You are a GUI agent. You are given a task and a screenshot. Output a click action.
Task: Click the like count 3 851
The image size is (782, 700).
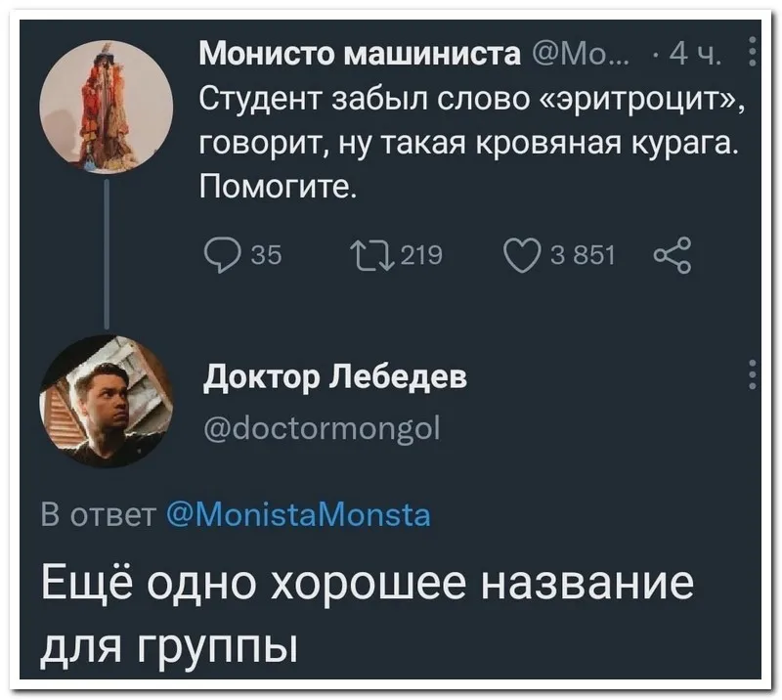(x=583, y=256)
